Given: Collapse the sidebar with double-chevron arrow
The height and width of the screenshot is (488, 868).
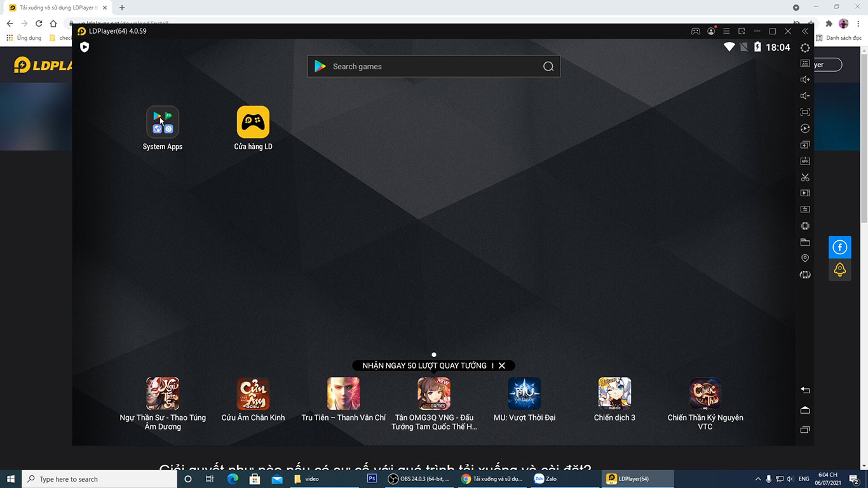Looking at the screenshot, I should pyautogui.click(x=805, y=31).
